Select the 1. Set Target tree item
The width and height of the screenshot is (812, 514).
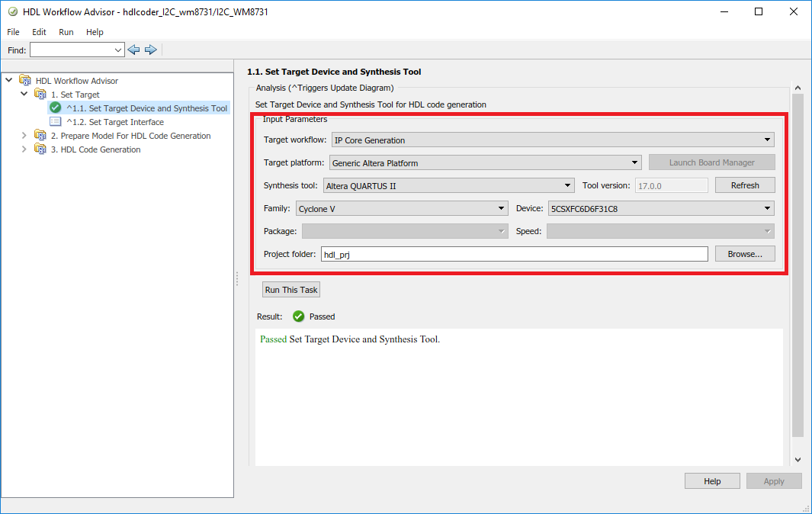pos(75,95)
